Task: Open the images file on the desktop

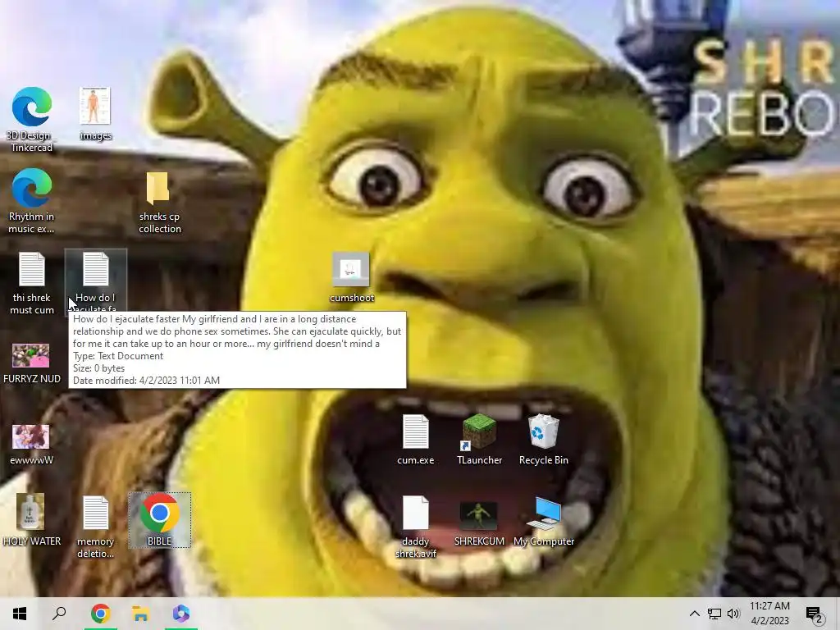Action: 95,113
